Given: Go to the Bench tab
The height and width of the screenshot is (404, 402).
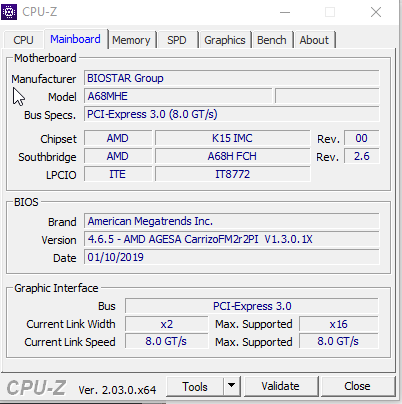Looking at the screenshot, I should [x=272, y=40].
